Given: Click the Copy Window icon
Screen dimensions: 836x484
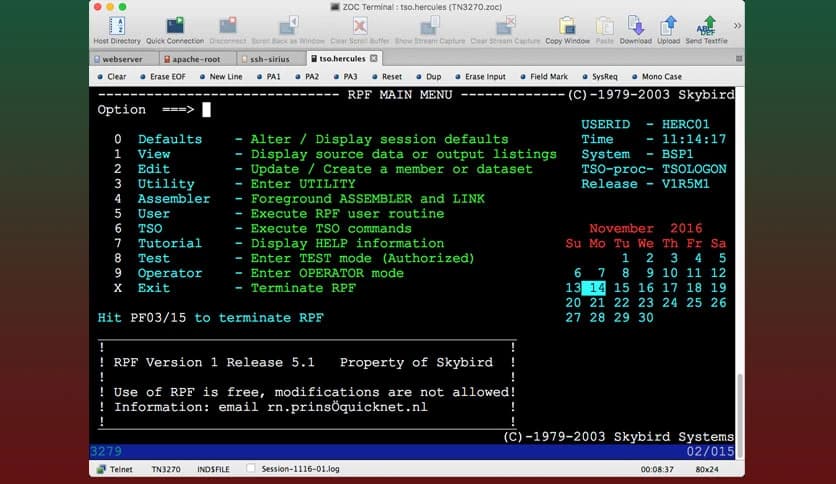Looking at the screenshot, I should coord(567,30).
